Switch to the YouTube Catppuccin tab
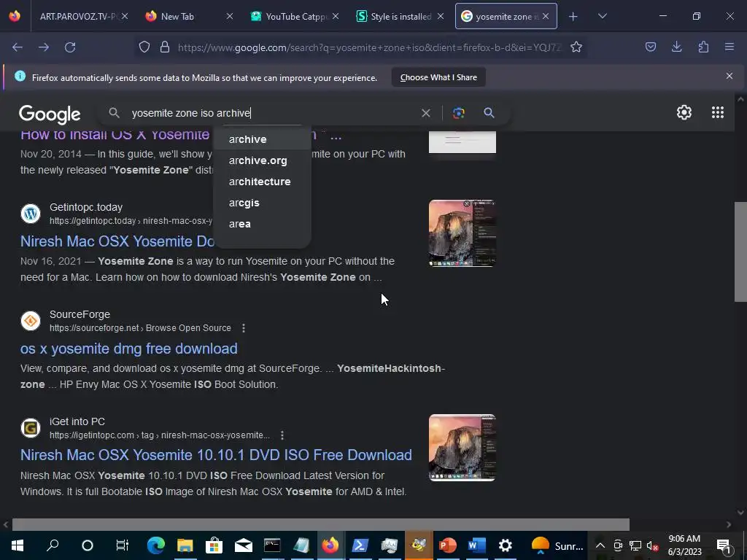The height and width of the screenshot is (560, 747). [295, 16]
